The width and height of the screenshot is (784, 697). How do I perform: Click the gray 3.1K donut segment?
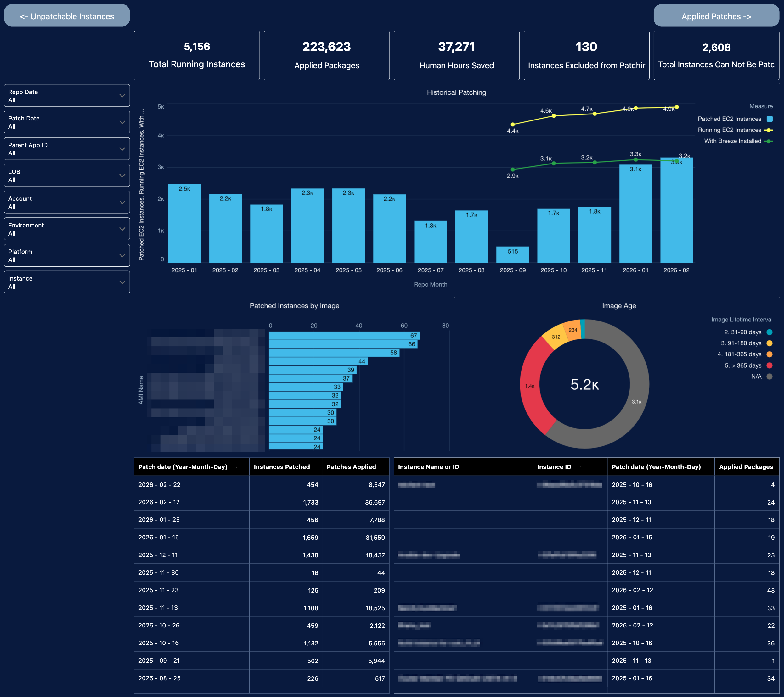637,401
